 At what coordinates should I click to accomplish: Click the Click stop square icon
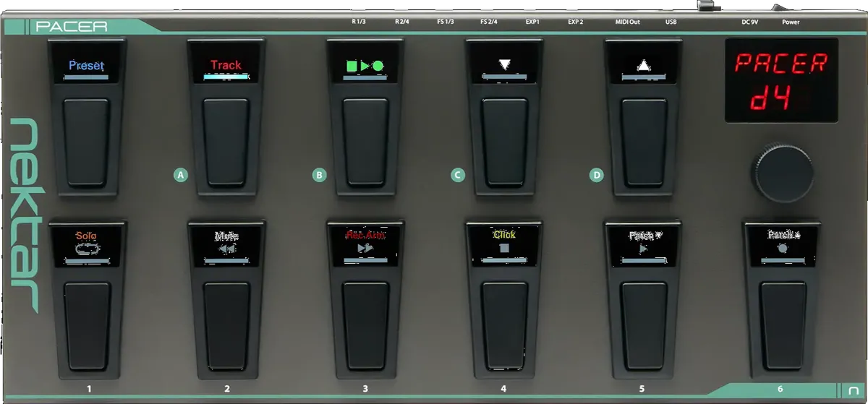click(x=504, y=248)
